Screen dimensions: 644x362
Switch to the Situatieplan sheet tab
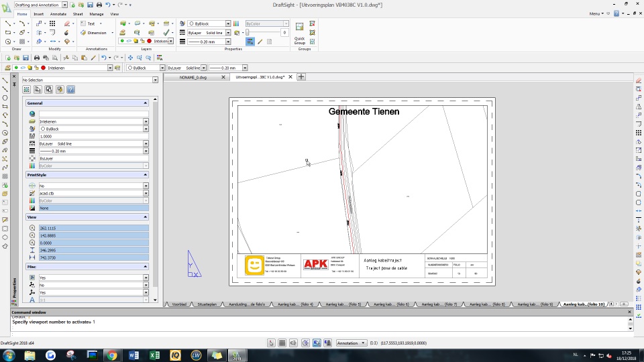tap(207, 304)
